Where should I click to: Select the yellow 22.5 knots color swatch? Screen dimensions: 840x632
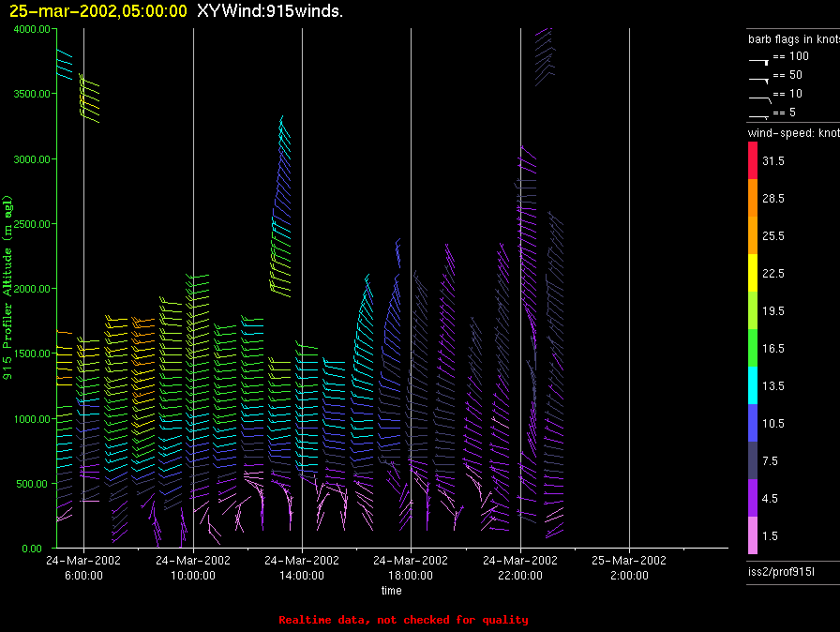coord(752,273)
